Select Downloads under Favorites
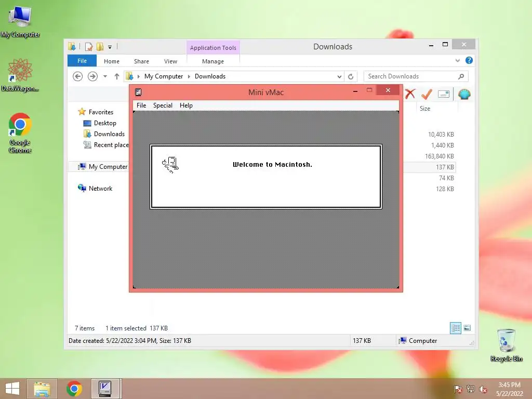 [109, 134]
